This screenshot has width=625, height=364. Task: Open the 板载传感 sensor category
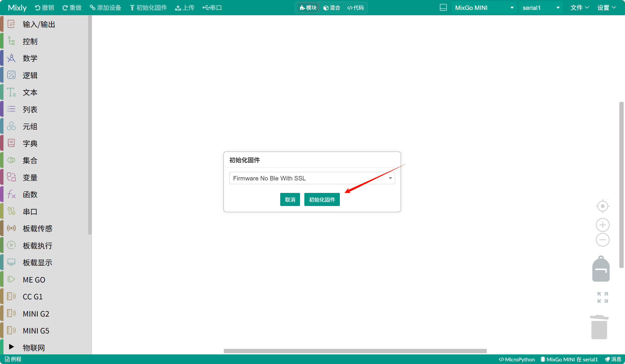(x=37, y=229)
